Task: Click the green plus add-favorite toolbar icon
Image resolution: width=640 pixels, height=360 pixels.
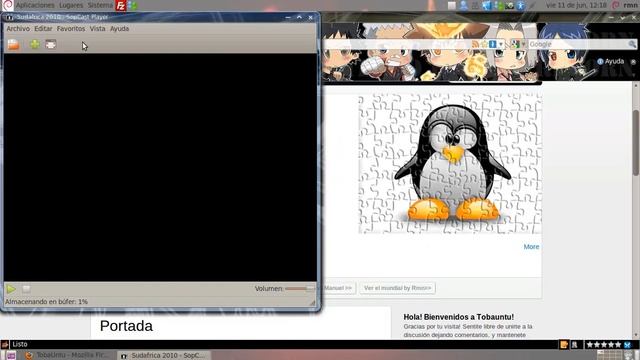Action: coord(35,44)
